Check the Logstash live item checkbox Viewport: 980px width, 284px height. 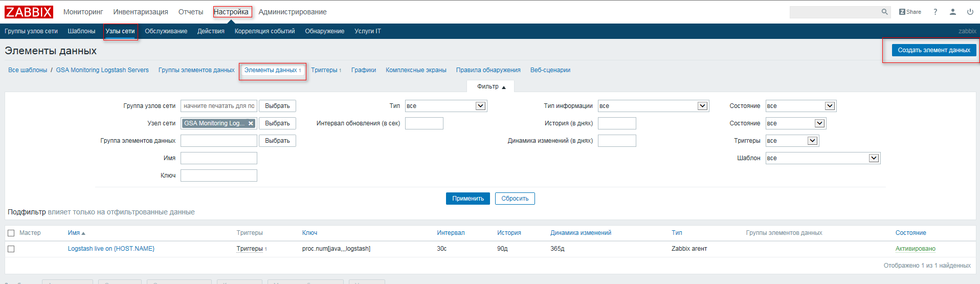click(x=11, y=249)
